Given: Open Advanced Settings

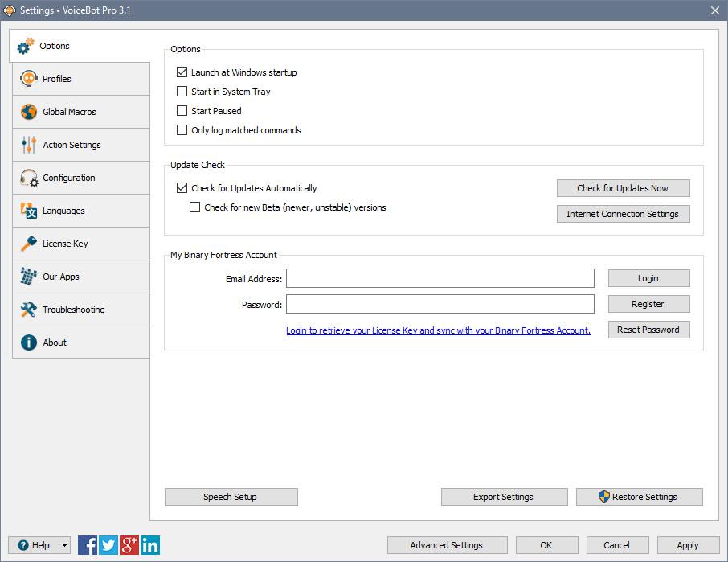Looking at the screenshot, I should click(447, 545).
